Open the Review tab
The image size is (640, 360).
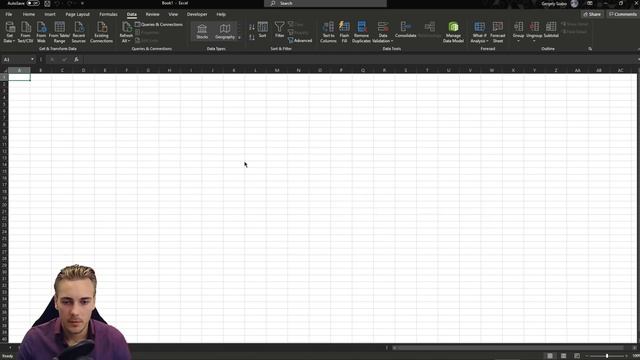pos(152,14)
